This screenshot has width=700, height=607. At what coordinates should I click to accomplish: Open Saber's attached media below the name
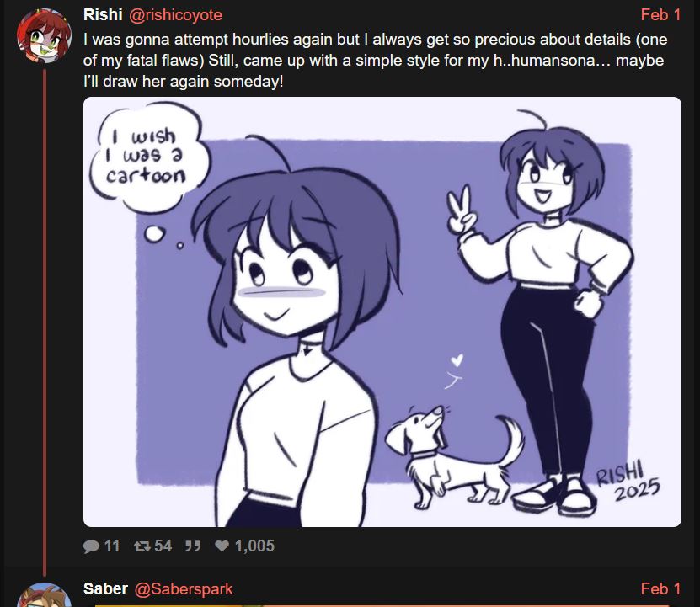(x=382, y=605)
